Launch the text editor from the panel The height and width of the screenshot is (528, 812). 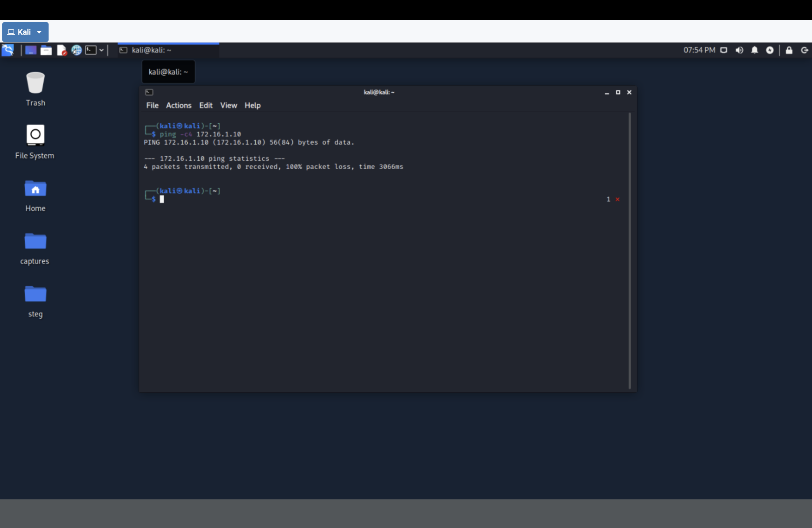point(62,50)
